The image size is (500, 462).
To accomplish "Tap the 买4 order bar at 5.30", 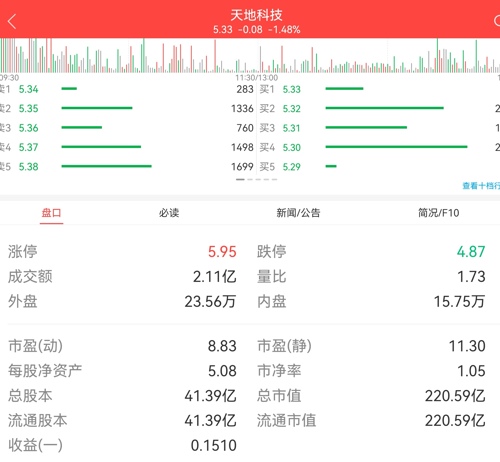I will (396, 147).
